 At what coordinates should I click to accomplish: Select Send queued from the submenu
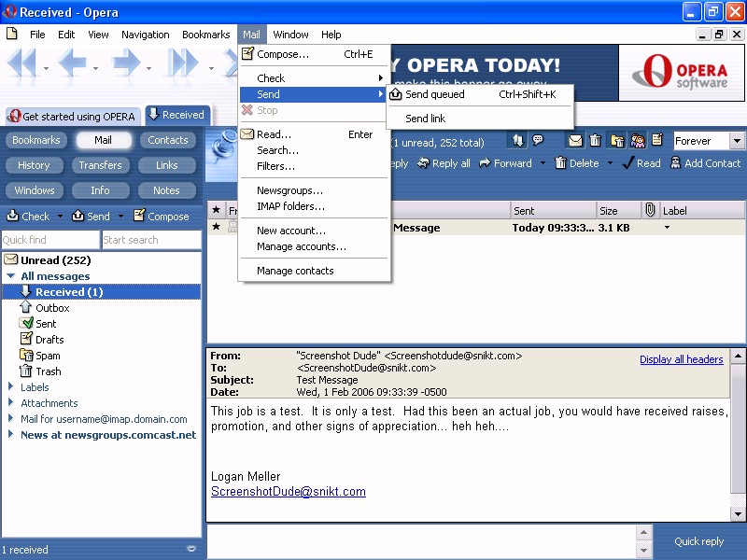[434, 94]
